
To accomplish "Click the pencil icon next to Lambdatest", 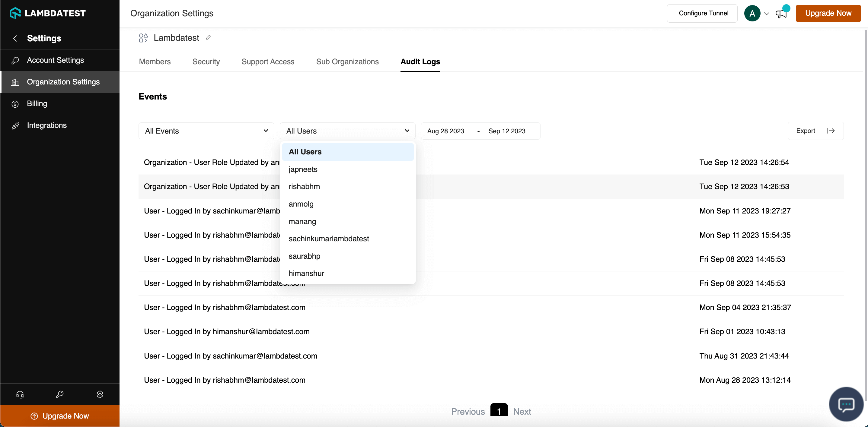I will coord(208,38).
